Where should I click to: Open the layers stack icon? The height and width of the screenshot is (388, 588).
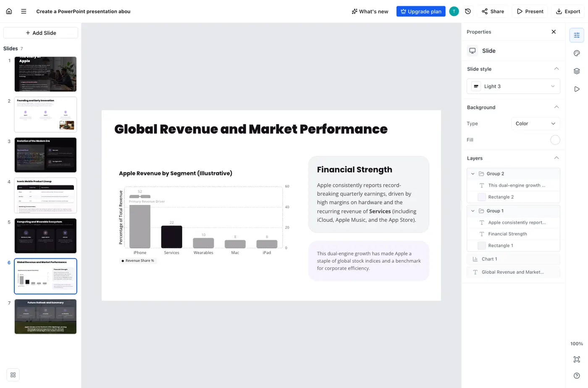pyautogui.click(x=577, y=71)
